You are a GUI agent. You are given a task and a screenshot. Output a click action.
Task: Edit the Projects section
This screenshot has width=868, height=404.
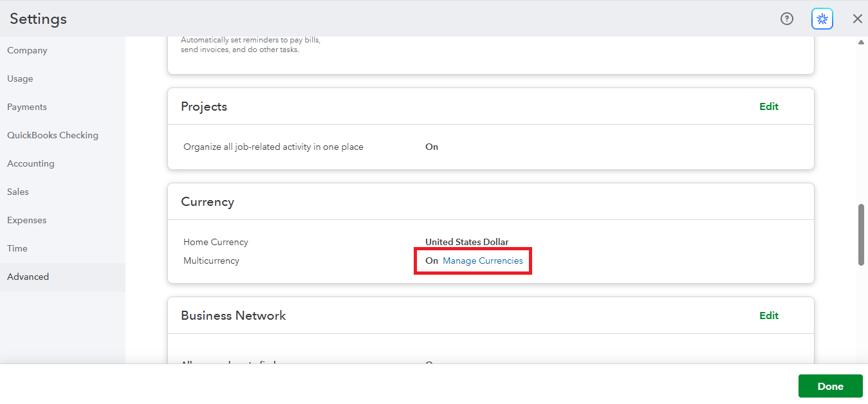pyautogui.click(x=769, y=107)
